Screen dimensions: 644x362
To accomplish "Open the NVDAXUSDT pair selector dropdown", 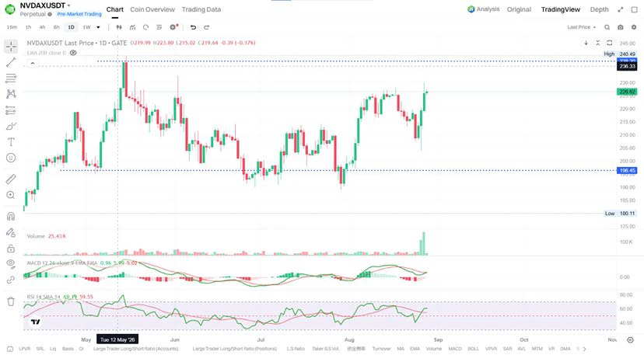I will 45,5.
